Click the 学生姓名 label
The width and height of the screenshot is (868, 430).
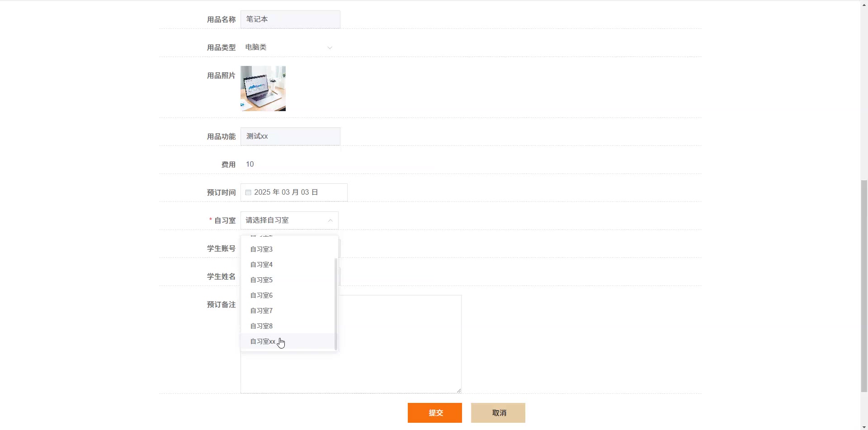click(221, 277)
